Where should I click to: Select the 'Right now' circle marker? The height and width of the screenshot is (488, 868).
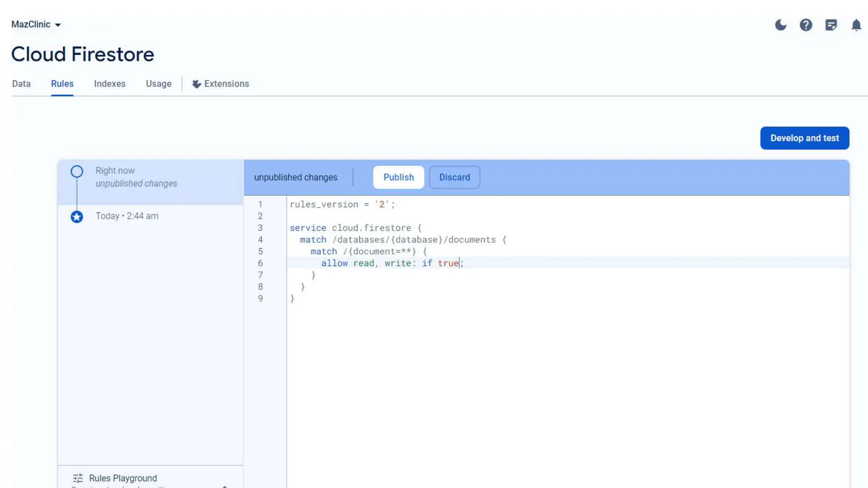[77, 172]
